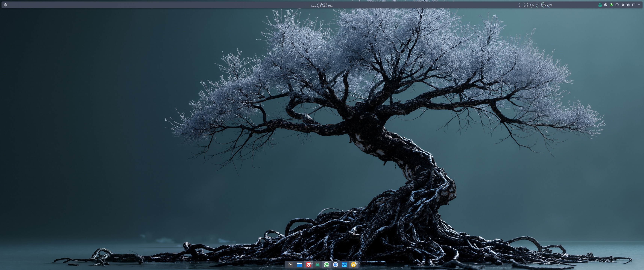Open the audio volume tray icon

pos(628,5)
